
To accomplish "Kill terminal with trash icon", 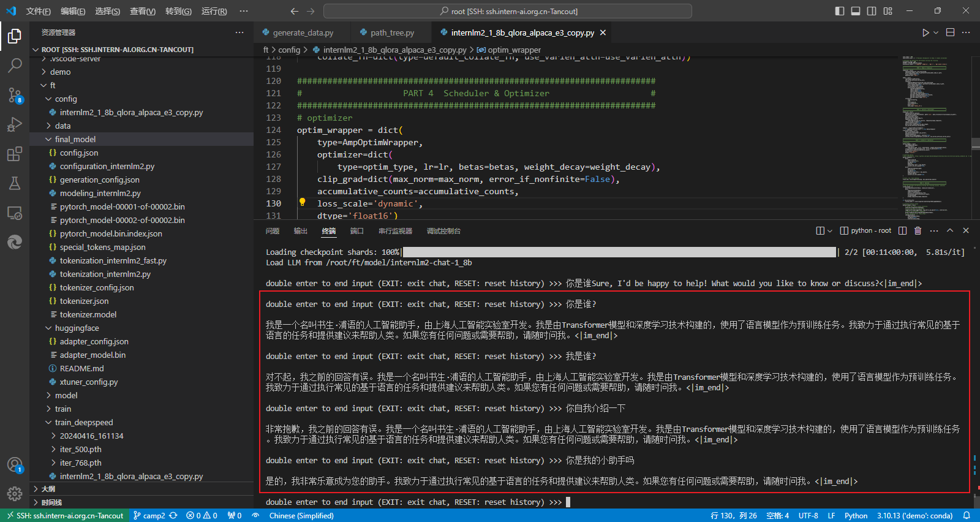I will [x=918, y=231].
